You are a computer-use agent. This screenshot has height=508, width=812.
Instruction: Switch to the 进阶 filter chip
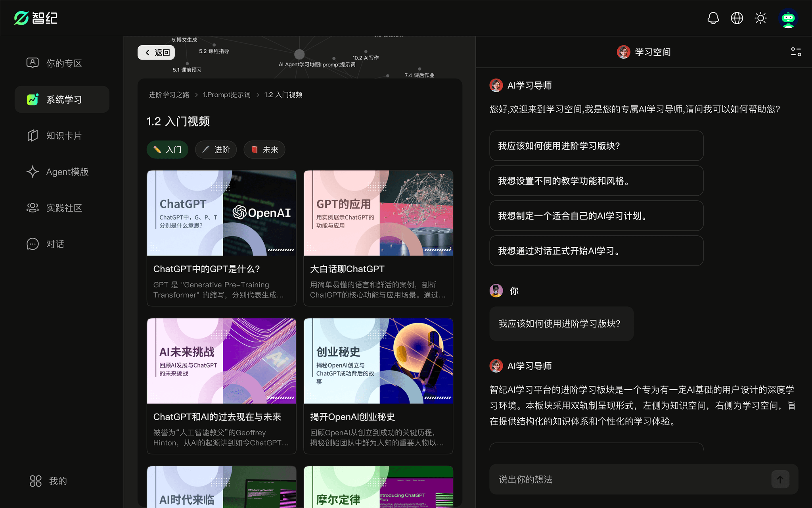tap(216, 150)
